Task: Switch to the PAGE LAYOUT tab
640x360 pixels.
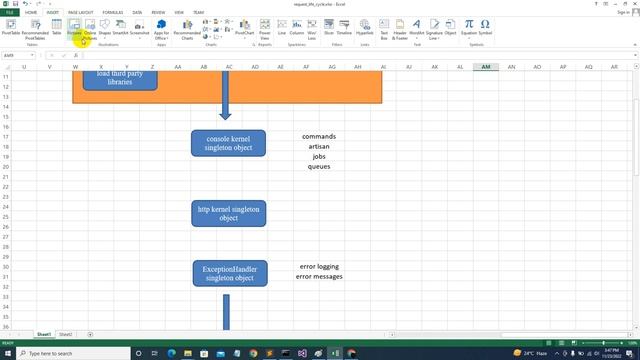Action: [81, 13]
